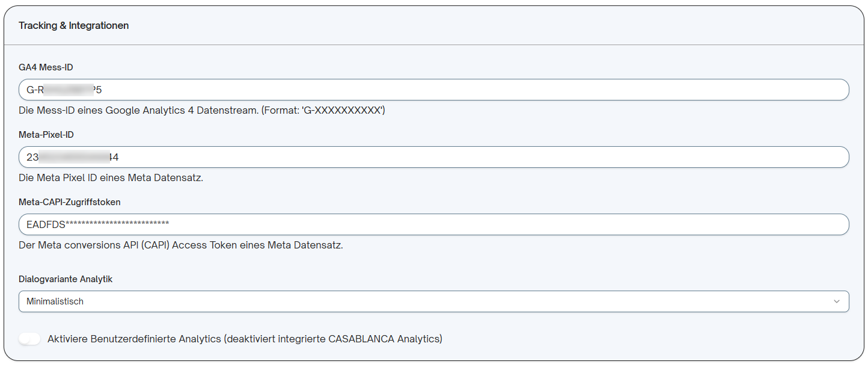Image resolution: width=868 pixels, height=367 pixels.
Task: Click the Meta conversions API help description
Action: (x=181, y=245)
